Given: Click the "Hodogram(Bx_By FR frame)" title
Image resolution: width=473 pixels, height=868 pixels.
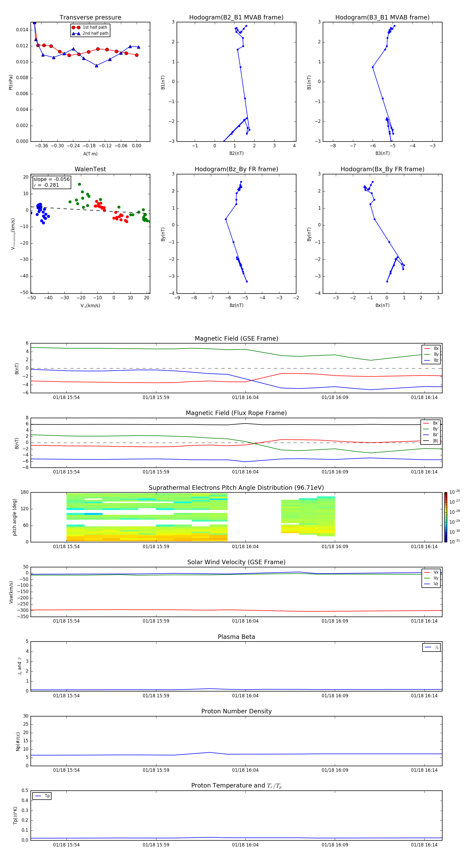Looking at the screenshot, I should [382, 169].
